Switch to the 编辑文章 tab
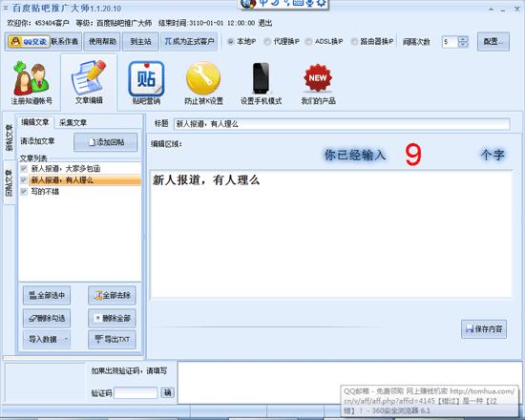 point(35,122)
